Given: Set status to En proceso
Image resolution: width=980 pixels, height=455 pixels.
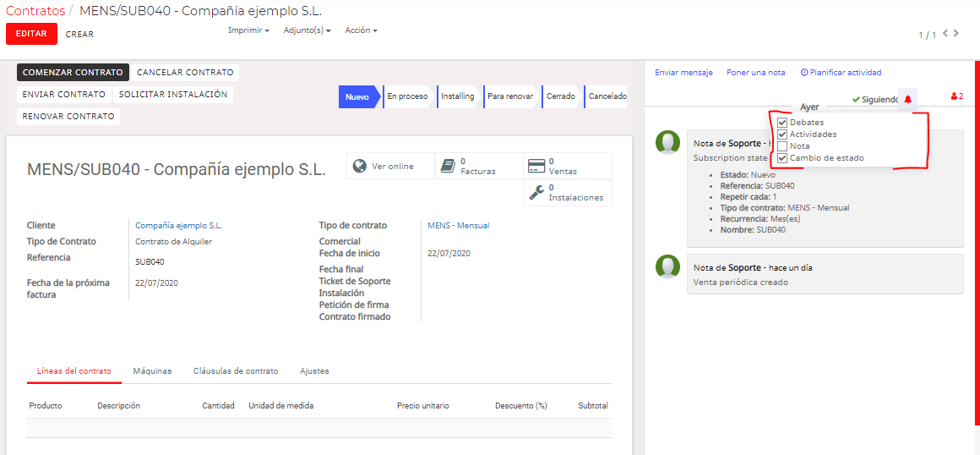Looking at the screenshot, I should tap(407, 97).
